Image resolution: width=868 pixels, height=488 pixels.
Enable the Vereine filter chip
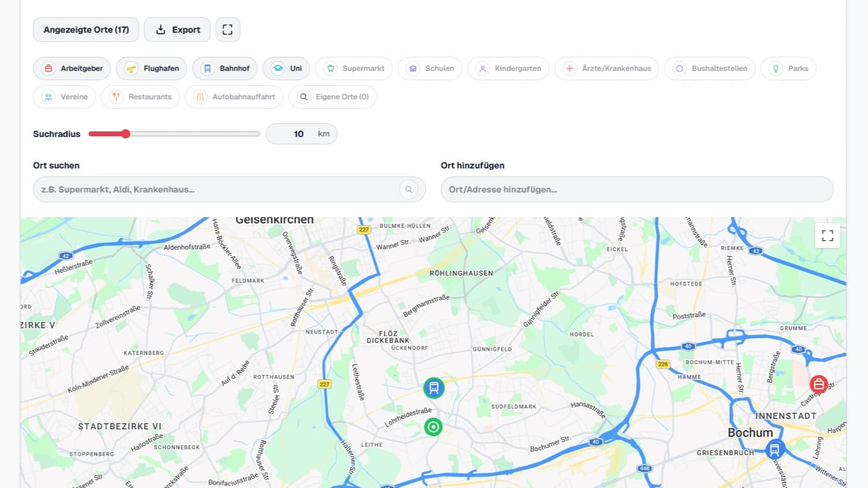65,97
